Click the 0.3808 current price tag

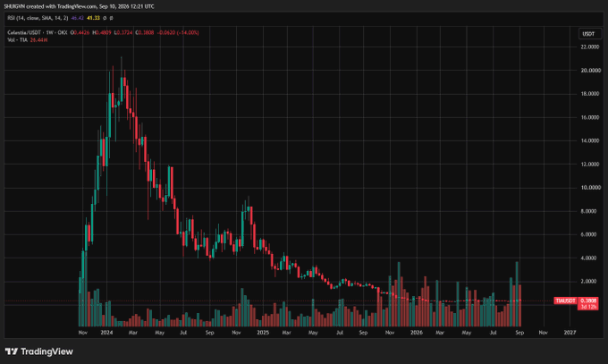click(588, 301)
